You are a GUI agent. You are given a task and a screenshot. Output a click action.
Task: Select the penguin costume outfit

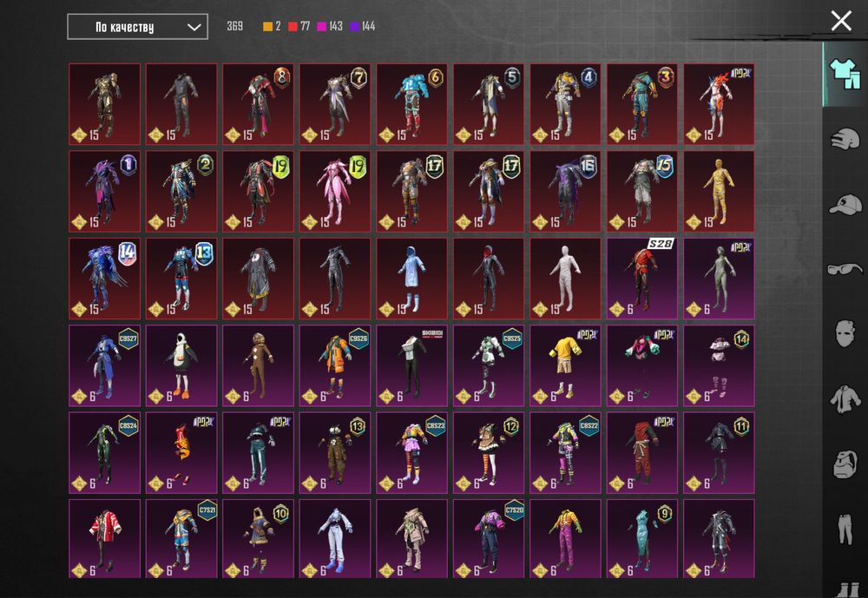point(181,366)
